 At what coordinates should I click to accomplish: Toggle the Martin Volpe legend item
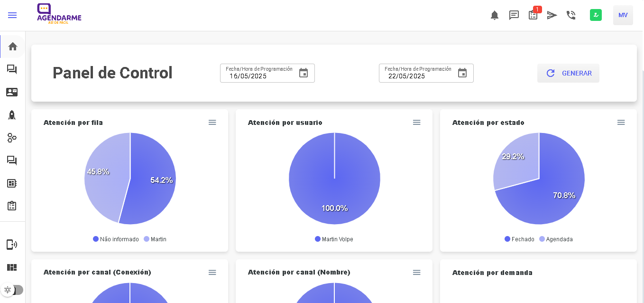334,239
